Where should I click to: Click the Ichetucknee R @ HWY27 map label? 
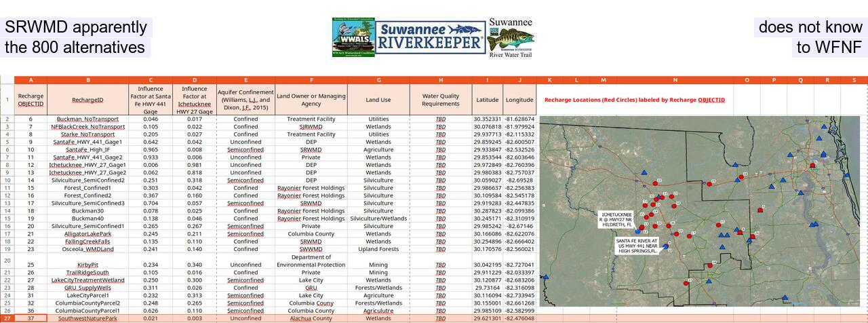tap(615, 219)
